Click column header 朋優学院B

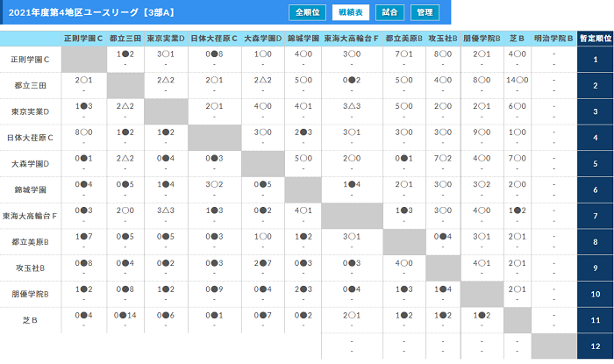[x=482, y=39]
